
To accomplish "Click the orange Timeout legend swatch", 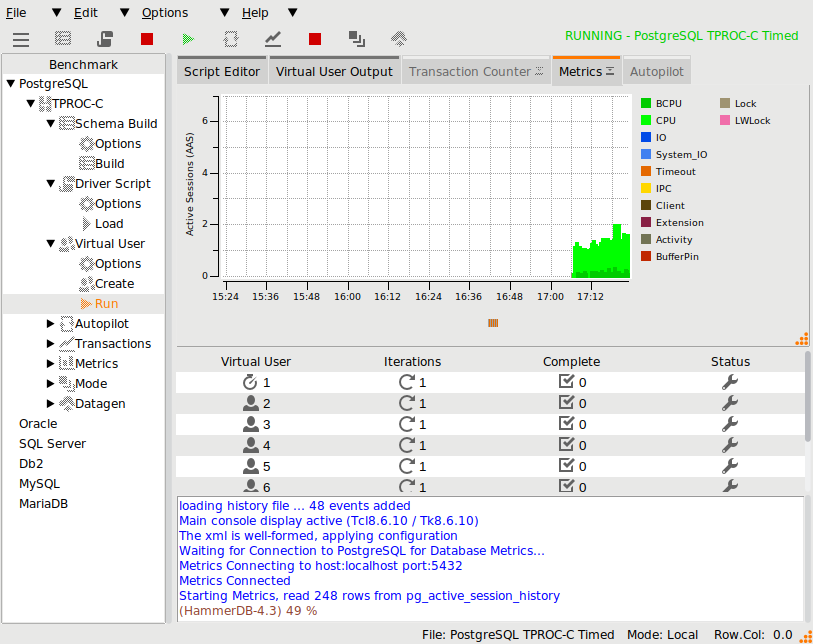I will (646, 171).
